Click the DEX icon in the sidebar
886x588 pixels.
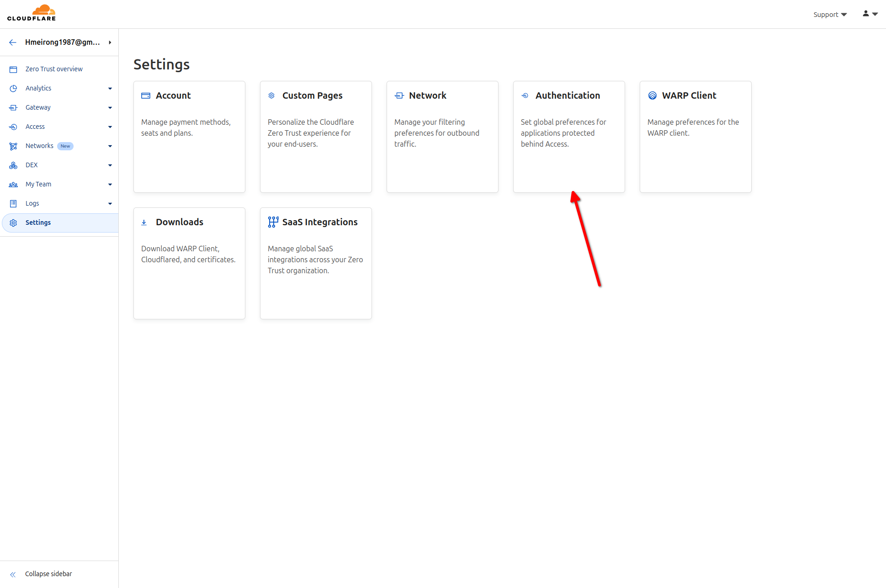(x=13, y=165)
